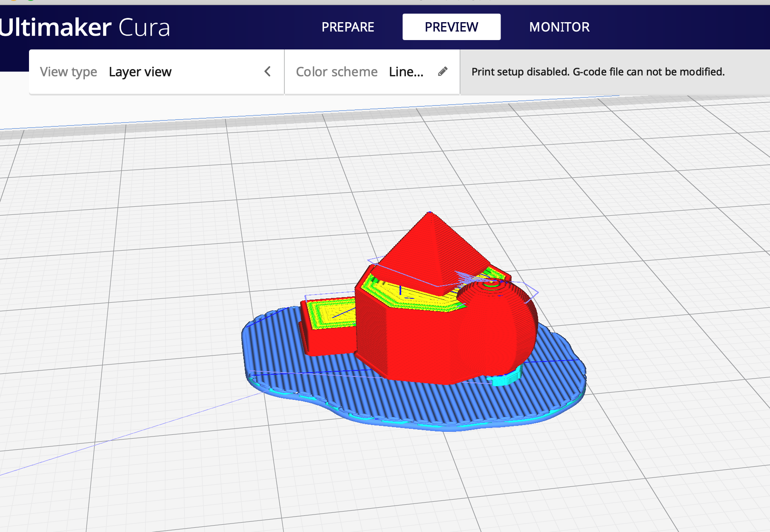770x532 pixels.
Task: Click the 'Print setup disabled' message text
Action: coord(598,72)
